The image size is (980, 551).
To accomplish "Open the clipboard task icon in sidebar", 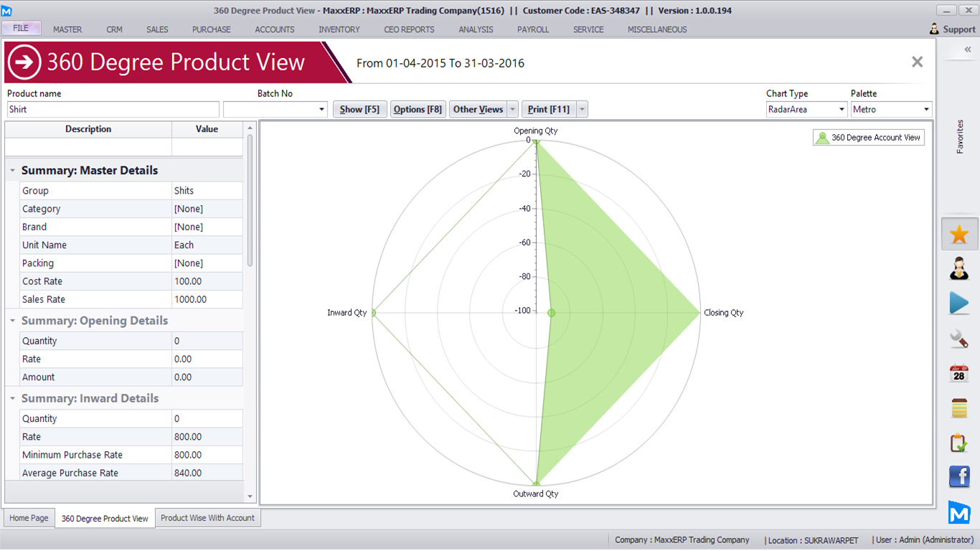I will (959, 443).
